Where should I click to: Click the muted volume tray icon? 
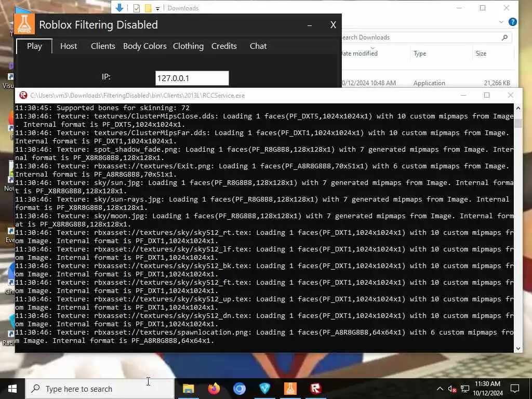coord(452,389)
